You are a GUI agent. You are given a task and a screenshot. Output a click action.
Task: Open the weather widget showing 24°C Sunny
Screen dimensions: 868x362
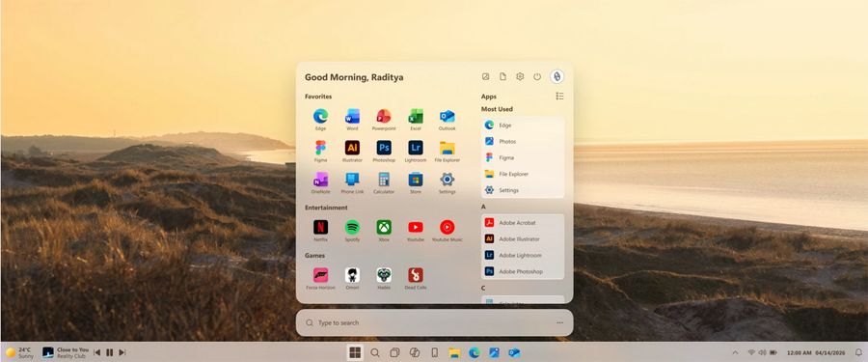coord(19,352)
